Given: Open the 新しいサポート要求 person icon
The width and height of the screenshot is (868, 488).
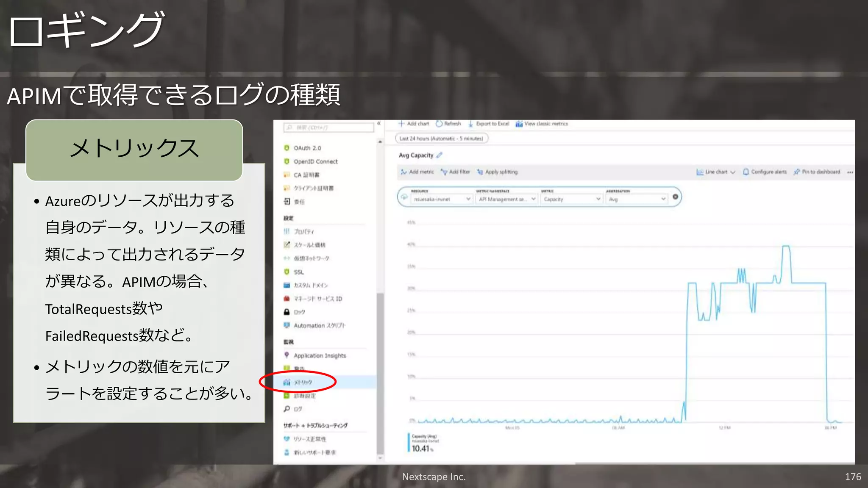Looking at the screenshot, I should (x=287, y=452).
